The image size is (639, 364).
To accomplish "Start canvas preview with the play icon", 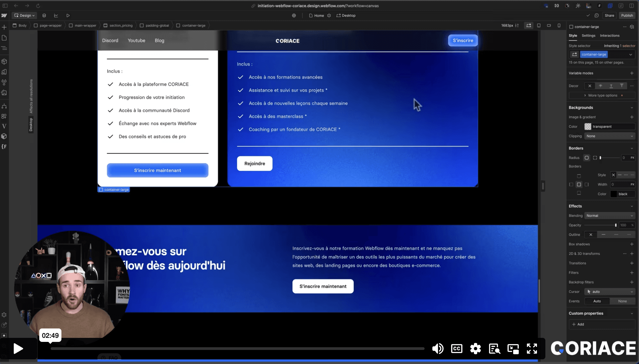I will (x=68, y=15).
